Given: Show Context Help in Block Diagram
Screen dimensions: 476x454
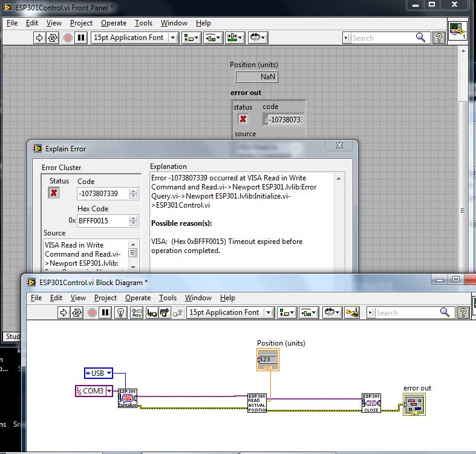Looking at the screenshot, I should [463, 312].
